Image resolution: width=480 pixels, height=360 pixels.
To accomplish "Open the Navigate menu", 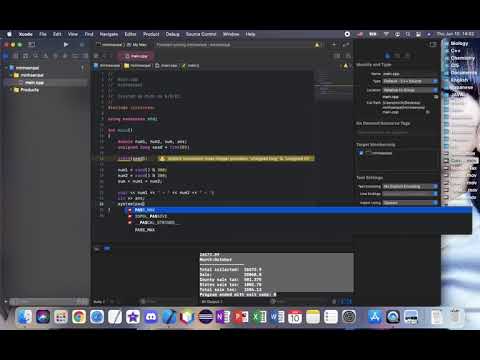I will coord(109,34).
